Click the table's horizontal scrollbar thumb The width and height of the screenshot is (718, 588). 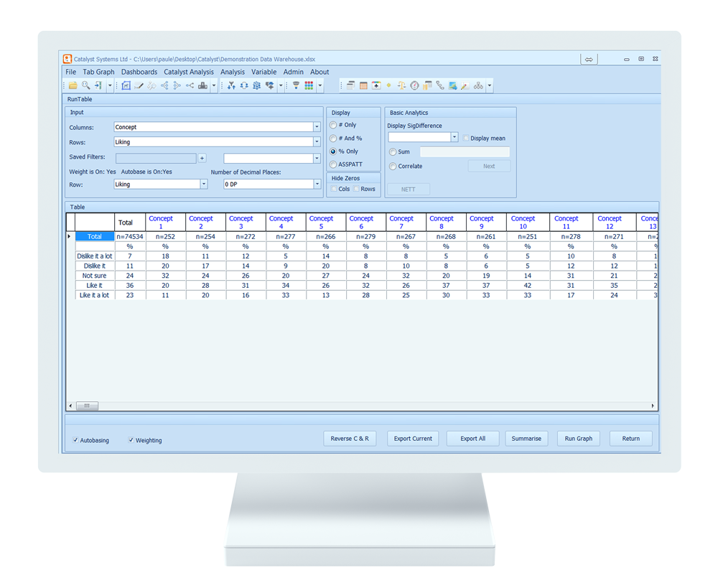click(x=87, y=406)
